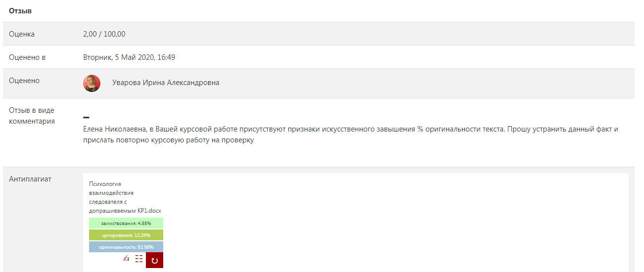Click the Оценено row label
The image size is (644, 272).
[x=24, y=81]
